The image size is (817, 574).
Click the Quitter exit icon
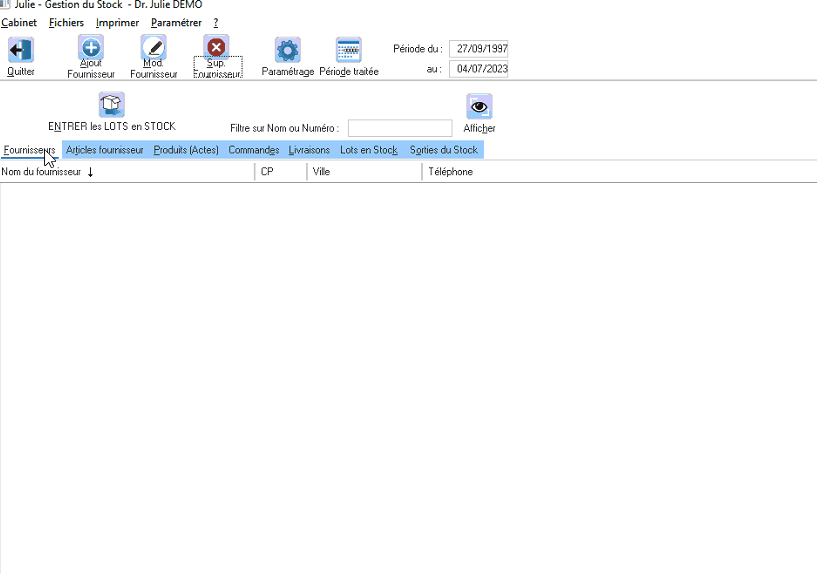pyautogui.click(x=21, y=50)
